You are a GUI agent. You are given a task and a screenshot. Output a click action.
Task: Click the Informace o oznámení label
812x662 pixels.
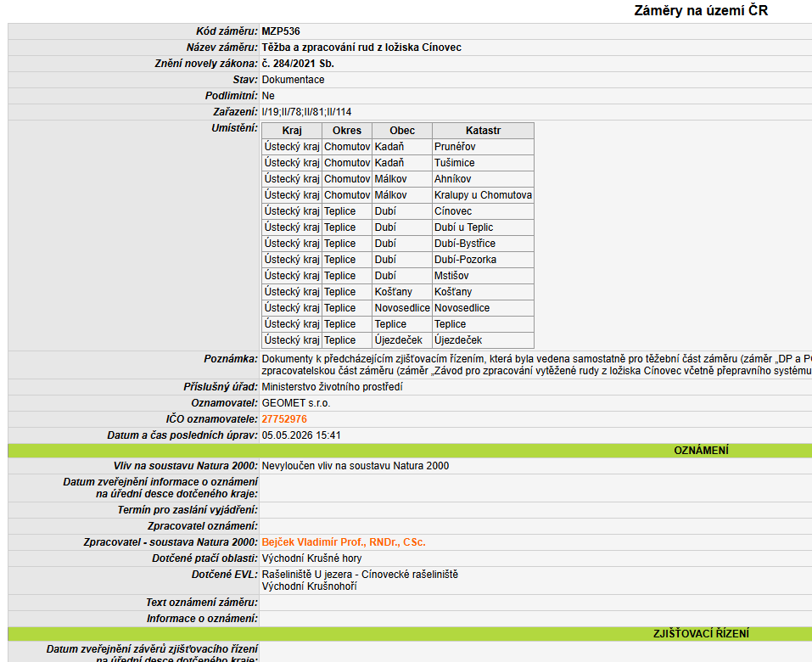(202, 618)
